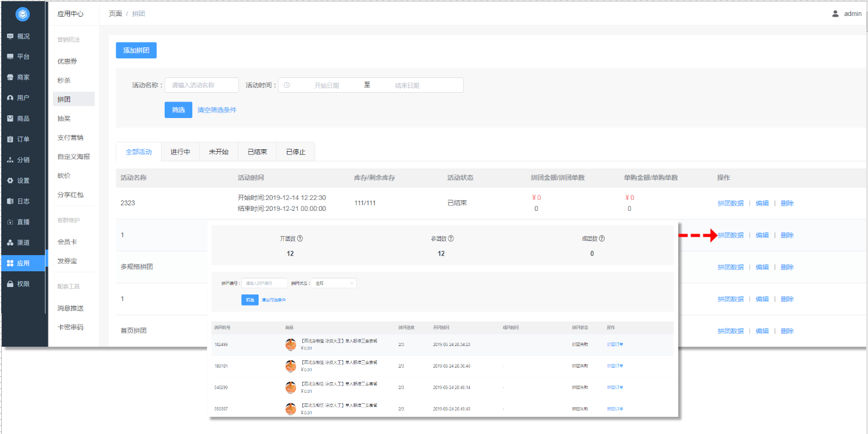Viewport: 868px width, 434px height.
Task: Focus the 活动名称 input field
Action: click(x=201, y=85)
